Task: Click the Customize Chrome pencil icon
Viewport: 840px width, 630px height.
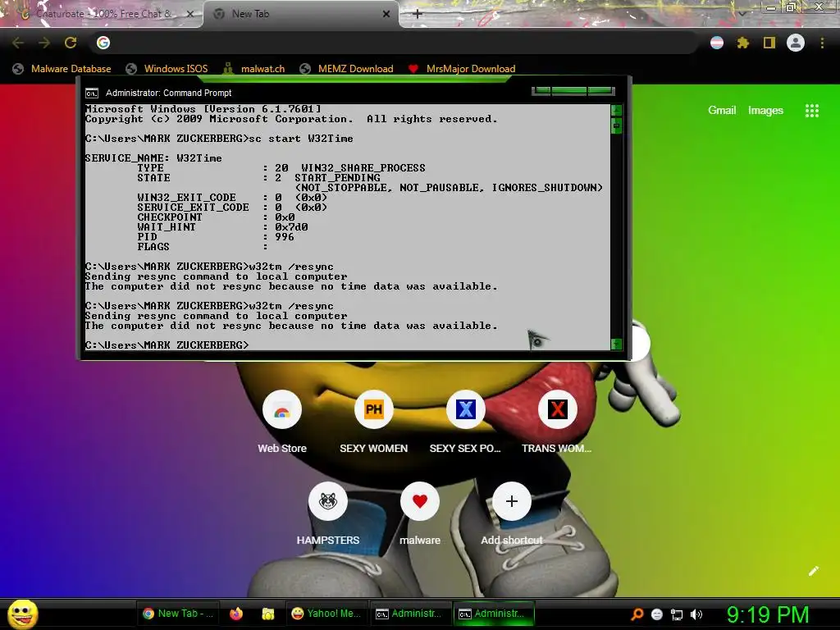Action: click(x=814, y=571)
